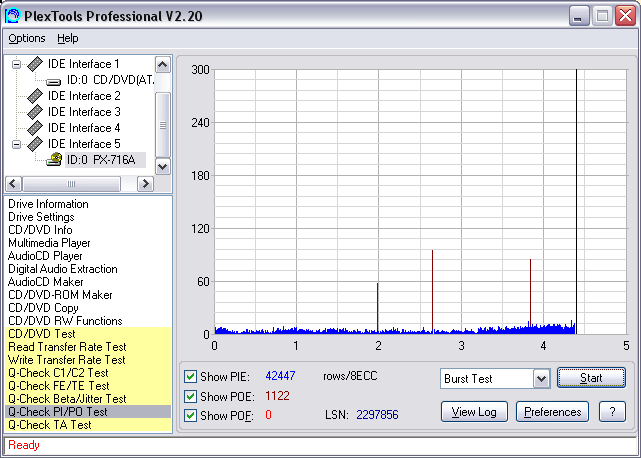641x458 pixels.
Task: Open the Burst Test dropdown arrow
Action: 541,379
